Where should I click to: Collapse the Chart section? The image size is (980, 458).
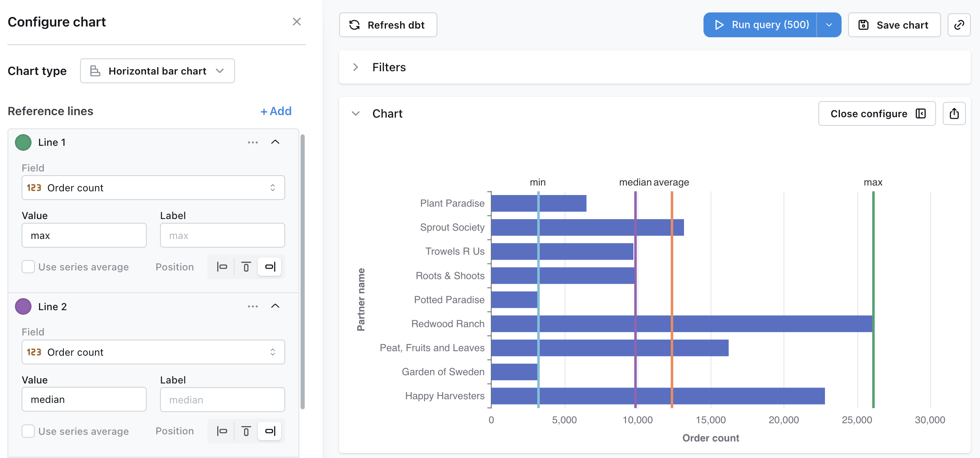[x=356, y=113]
